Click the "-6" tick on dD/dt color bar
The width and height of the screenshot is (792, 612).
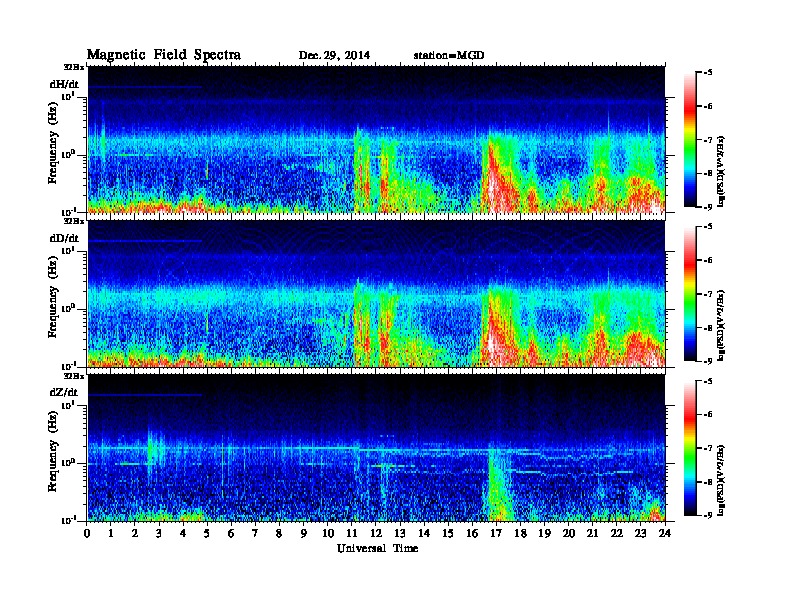(x=708, y=260)
